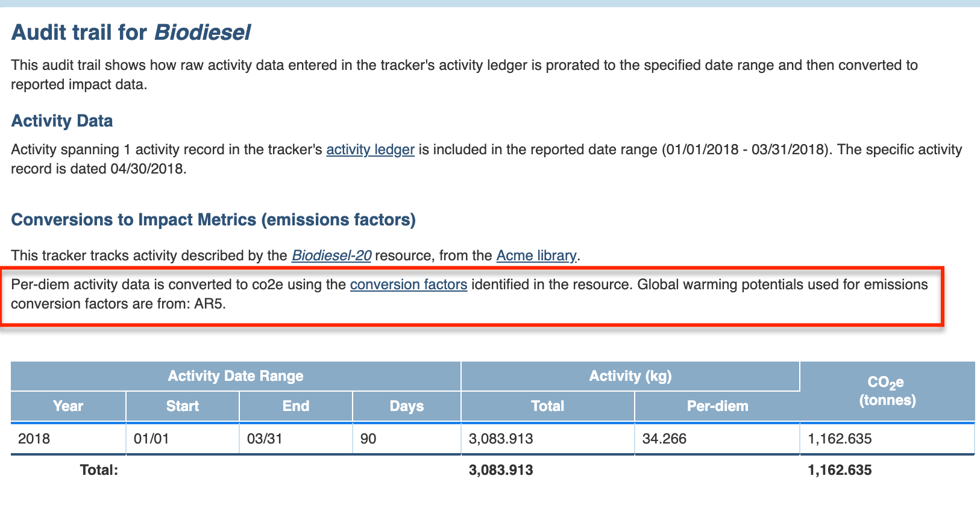This screenshot has height=511, width=980.
Task: Click the 34.266 per-diem value cell
Action: 664,439
